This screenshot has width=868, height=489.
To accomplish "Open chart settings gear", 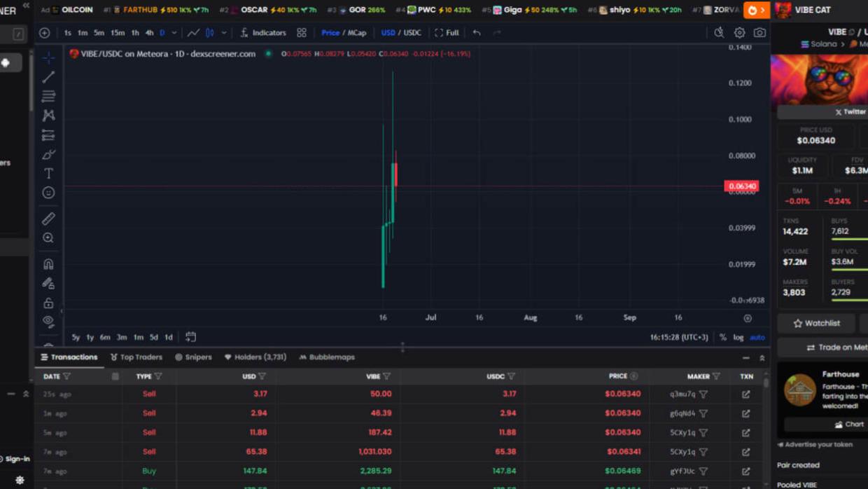I will click(x=739, y=33).
